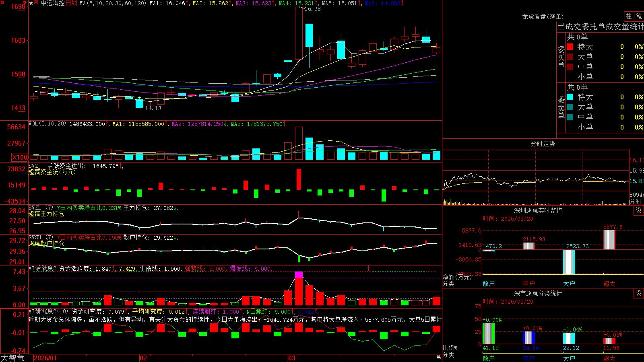Switch 龙虎看盘 to 笔 (tick) view
This screenshot has height=362, width=644.
point(639,16)
